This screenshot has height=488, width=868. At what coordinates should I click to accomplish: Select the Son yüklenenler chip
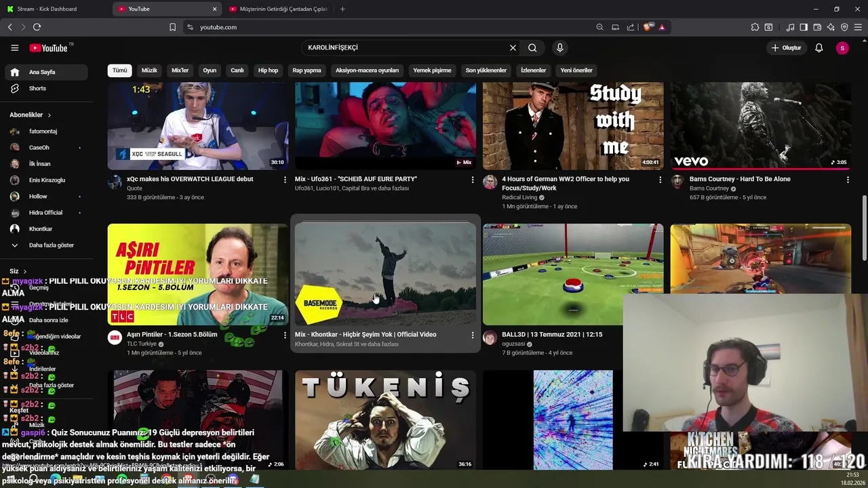point(486,70)
